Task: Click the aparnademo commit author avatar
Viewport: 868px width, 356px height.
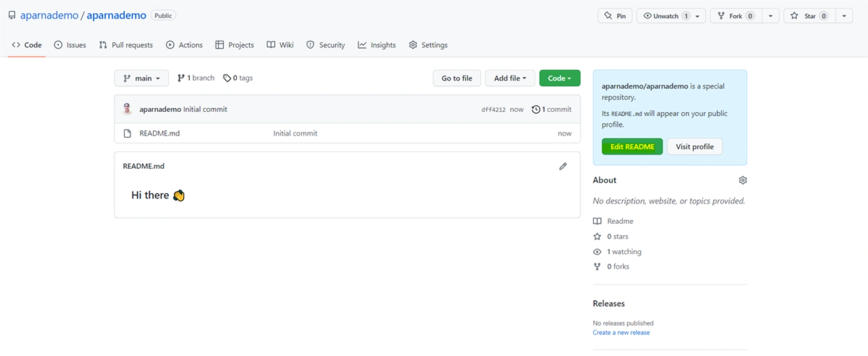Action: 127,109
